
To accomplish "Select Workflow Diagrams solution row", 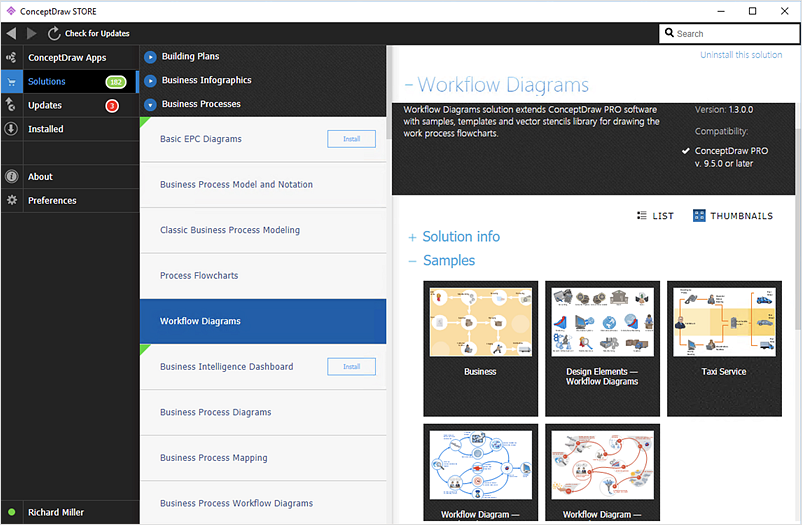I will (x=263, y=321).
